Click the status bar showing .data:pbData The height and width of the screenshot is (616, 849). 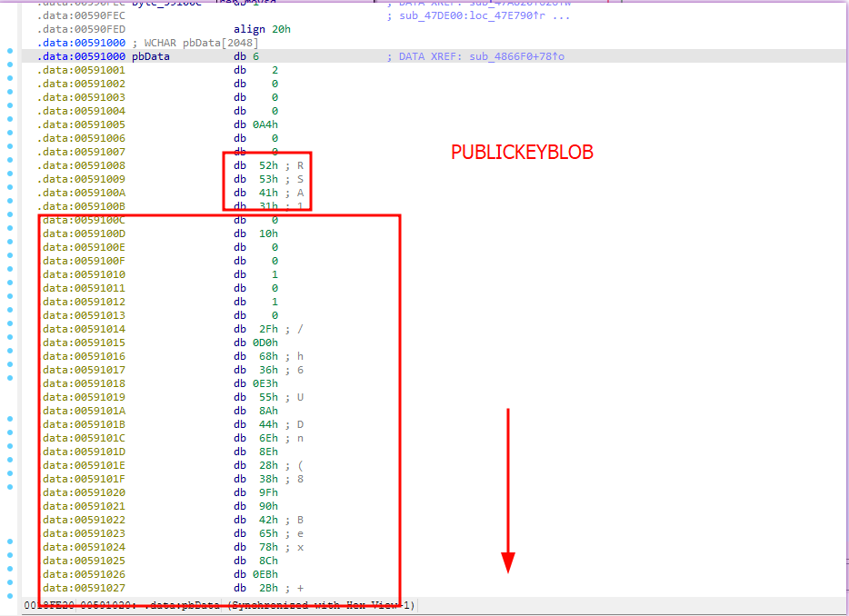(x=219, y=605)
